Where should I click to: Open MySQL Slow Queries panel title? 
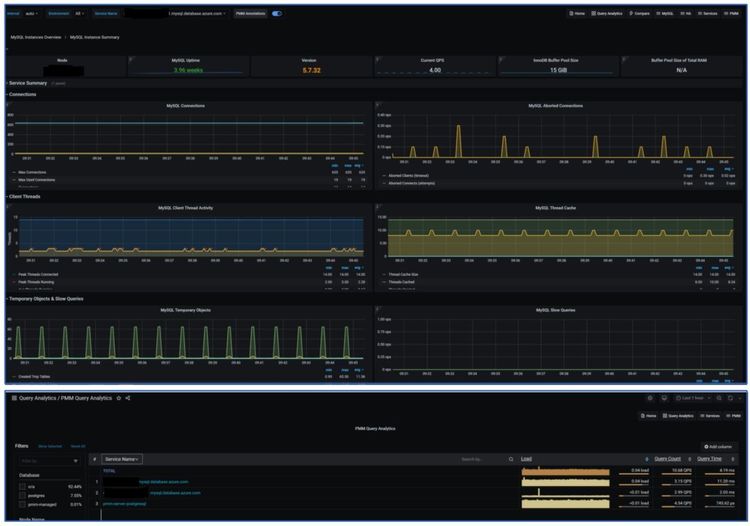click(555, 310)
